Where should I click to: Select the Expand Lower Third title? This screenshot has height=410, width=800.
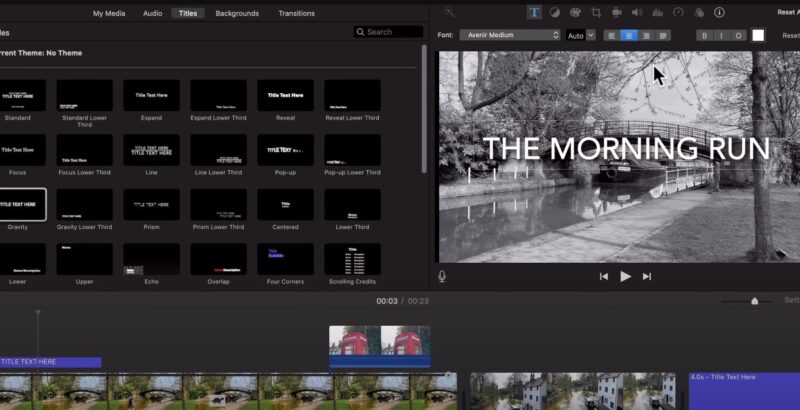click(218, 95)
